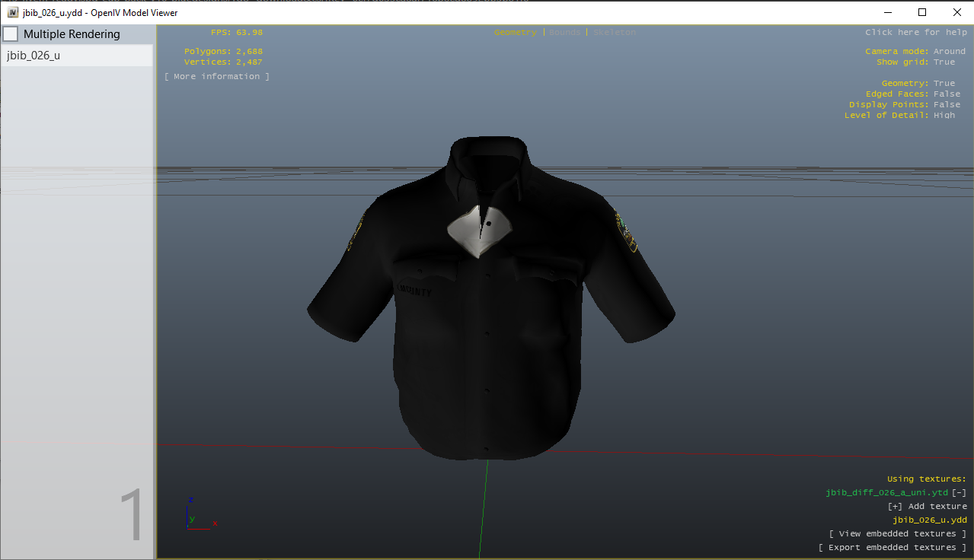974x560 pixels.
Task: Select jbib_026_u in the model list
Action: pos(77,56)
